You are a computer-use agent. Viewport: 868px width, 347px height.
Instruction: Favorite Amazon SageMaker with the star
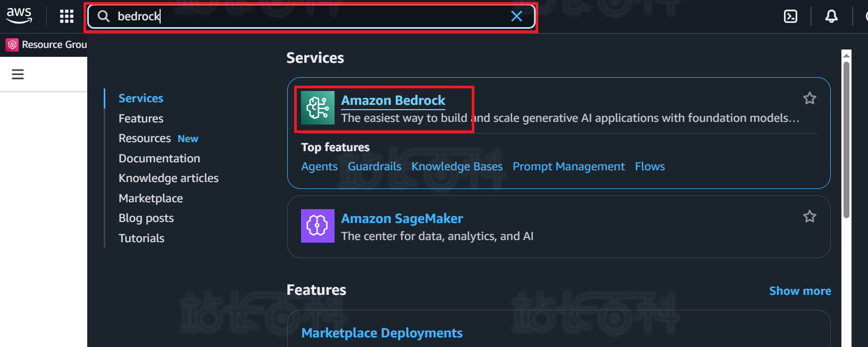[x=809, y=217]
